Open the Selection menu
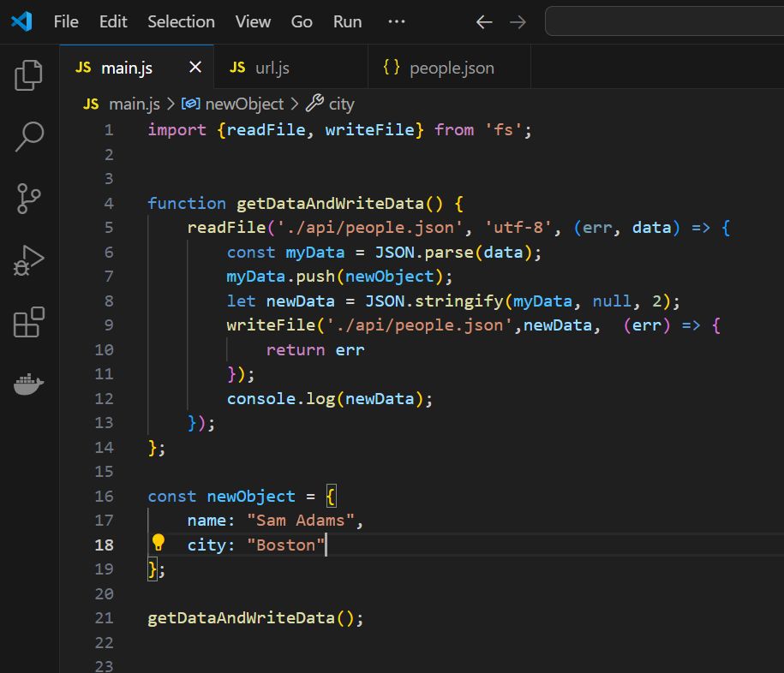Screen dimensions: 784x673 [x=181, y=21]
